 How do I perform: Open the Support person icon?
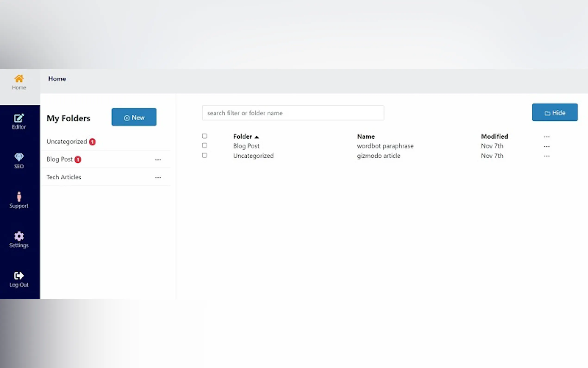[19, 197]
